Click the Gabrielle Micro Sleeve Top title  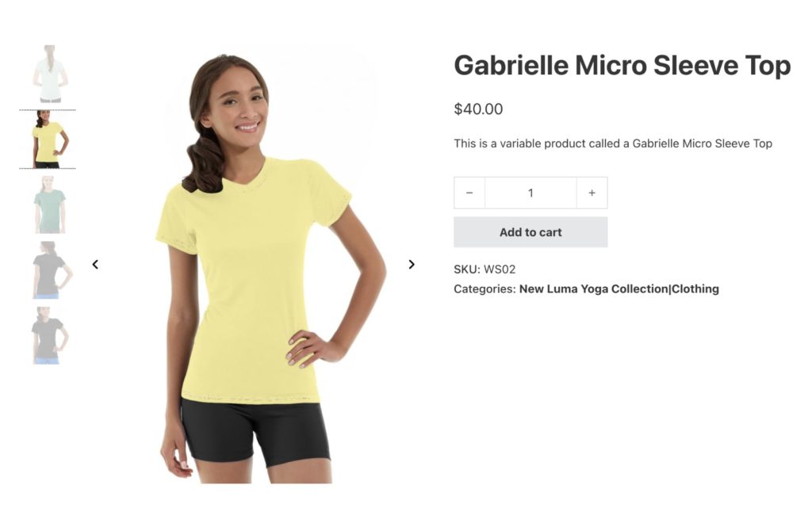click(x=622, y=65)
